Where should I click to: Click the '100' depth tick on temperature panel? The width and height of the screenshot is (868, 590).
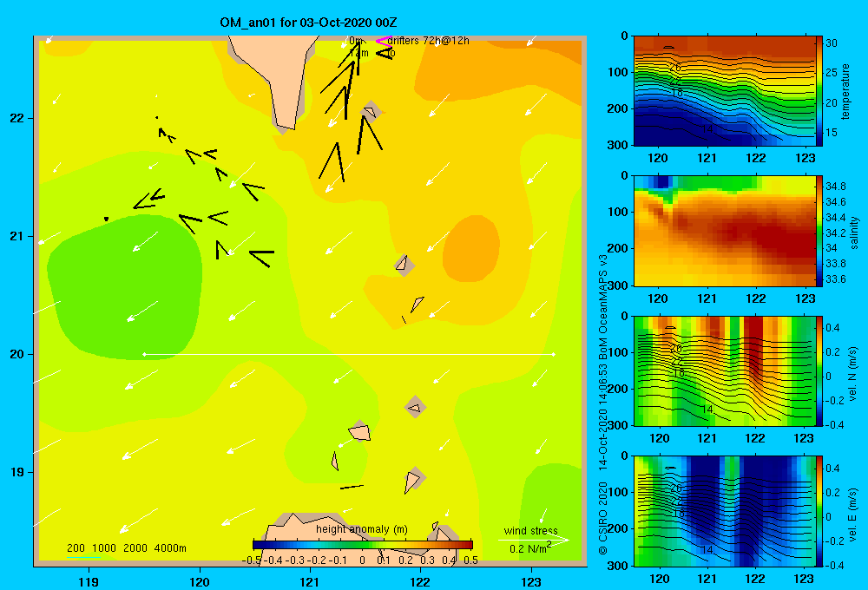click(620, 72)
